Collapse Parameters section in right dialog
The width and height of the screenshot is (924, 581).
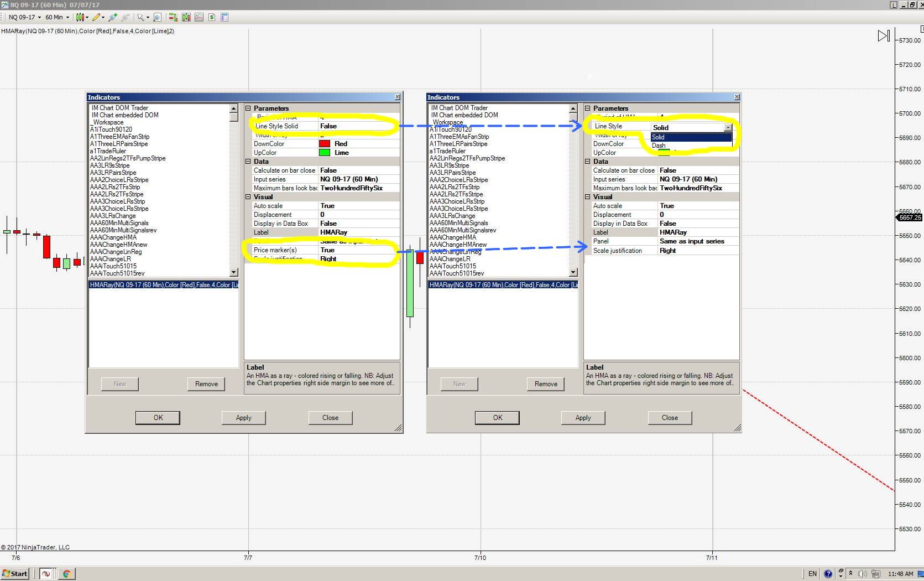588,108
